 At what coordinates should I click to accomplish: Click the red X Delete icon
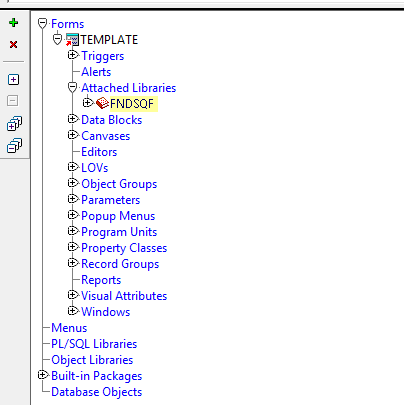(14, 44)
